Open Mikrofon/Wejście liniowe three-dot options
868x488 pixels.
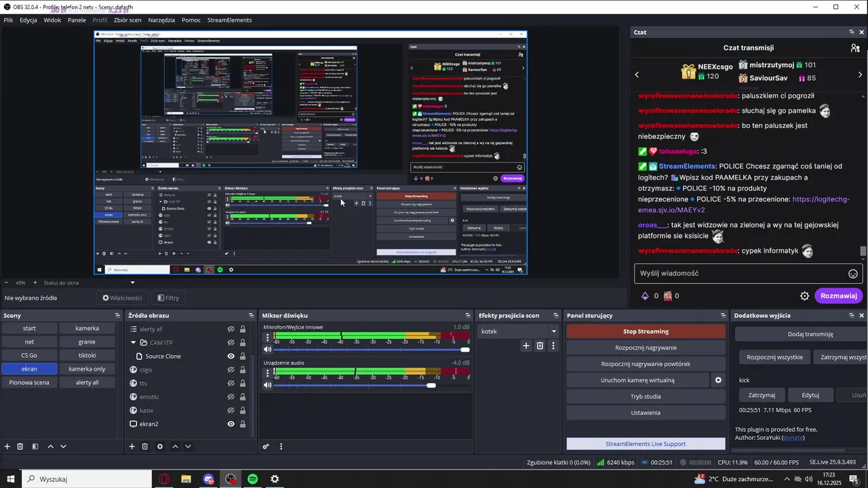click(267, 336)
